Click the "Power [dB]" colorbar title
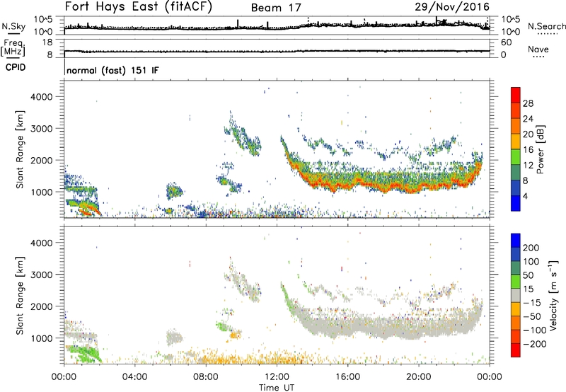This screenshot has width=566, height=392. pyautogui.click(x=541, y=149)
